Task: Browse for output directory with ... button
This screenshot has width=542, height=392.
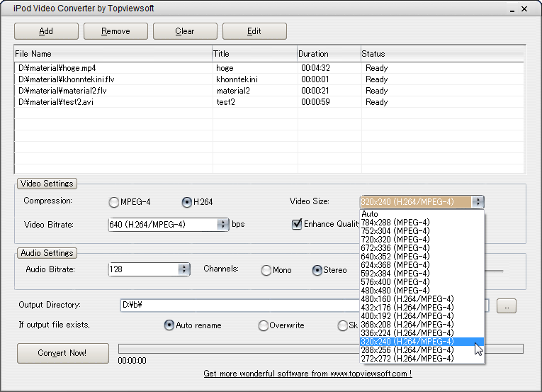Action: [507, 306]
